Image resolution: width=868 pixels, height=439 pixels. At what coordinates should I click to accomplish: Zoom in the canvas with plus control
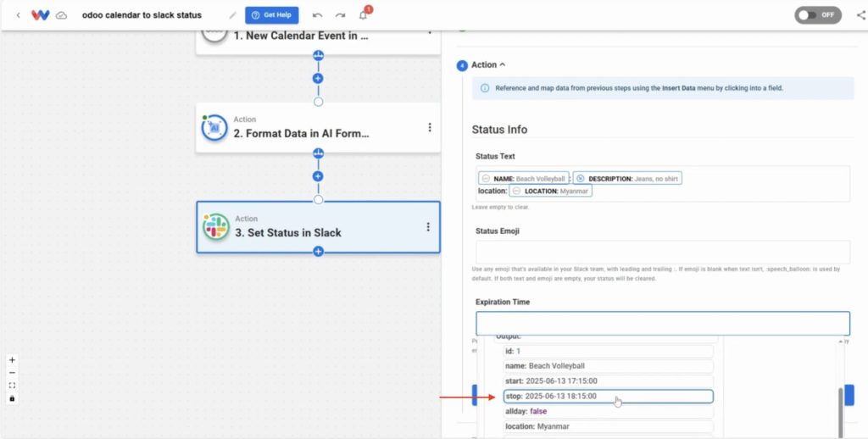[x=12, y=360]
